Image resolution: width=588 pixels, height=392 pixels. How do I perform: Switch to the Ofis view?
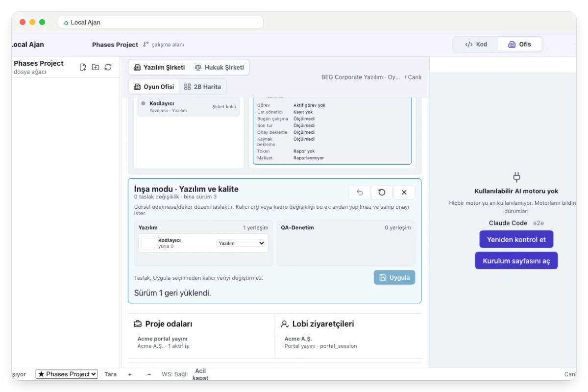point(519,44)
